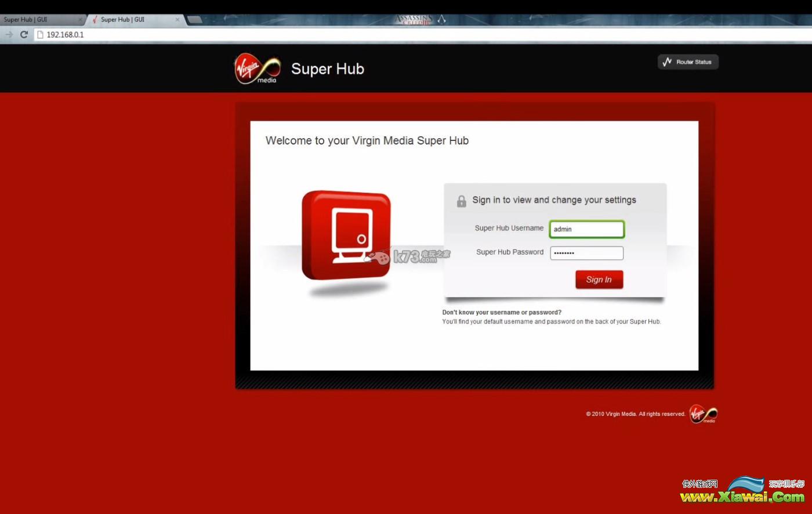The image size is (812, 514).
Task: Click the 'Sign in to view and change your settings' text
Action: (554, 200)
